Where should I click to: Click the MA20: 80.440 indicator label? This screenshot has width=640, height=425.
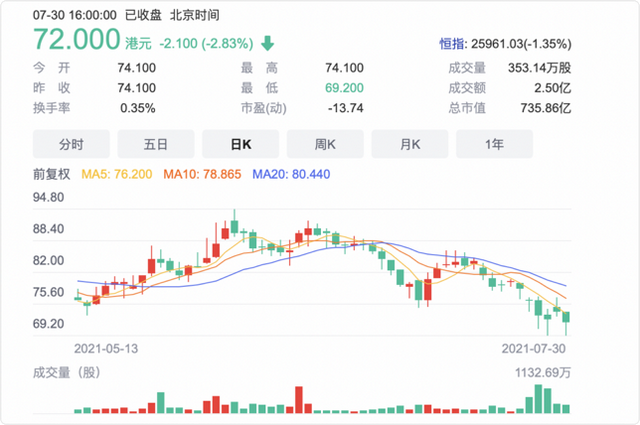[291, 174]
